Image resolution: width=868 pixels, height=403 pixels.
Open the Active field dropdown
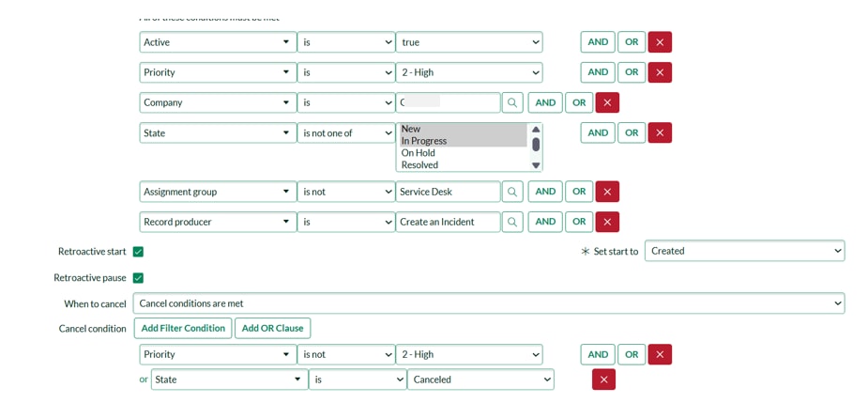tap(218, 42)
